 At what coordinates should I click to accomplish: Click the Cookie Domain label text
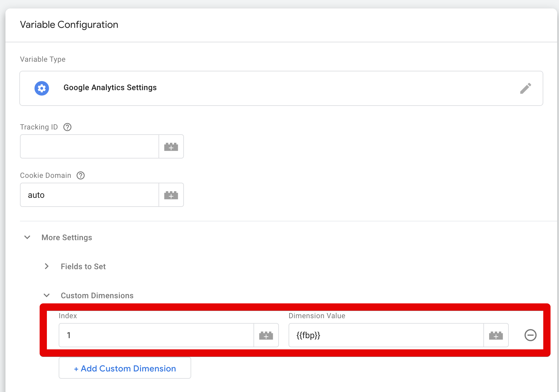tap(46, 175)
